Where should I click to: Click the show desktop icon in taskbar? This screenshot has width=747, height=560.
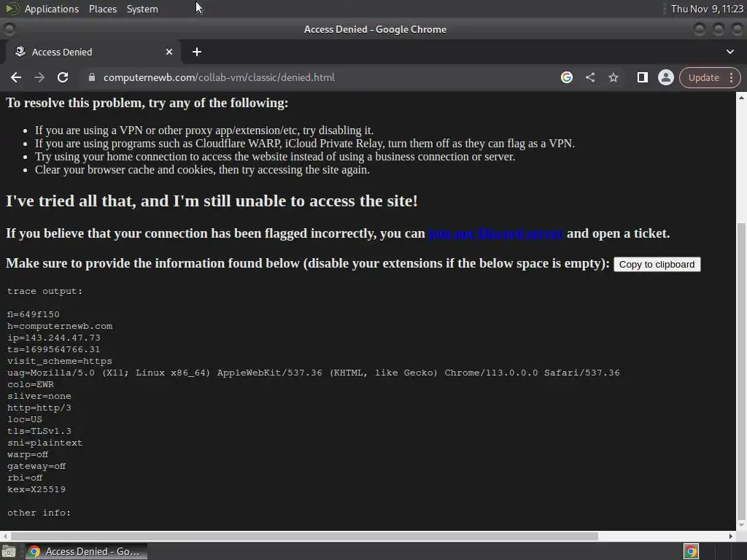click(x=9, y=551)
